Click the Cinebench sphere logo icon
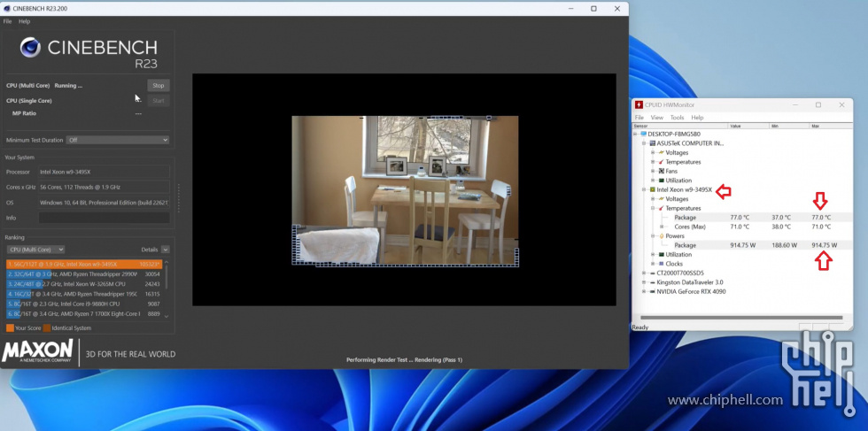This screenshot has width=868, height=431. [x=30, y=48]
